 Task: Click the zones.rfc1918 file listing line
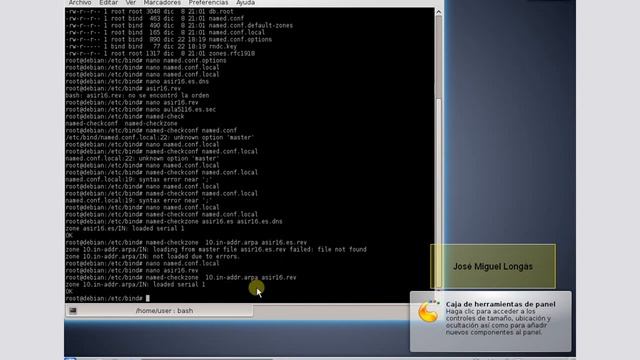tap(160, 53)
